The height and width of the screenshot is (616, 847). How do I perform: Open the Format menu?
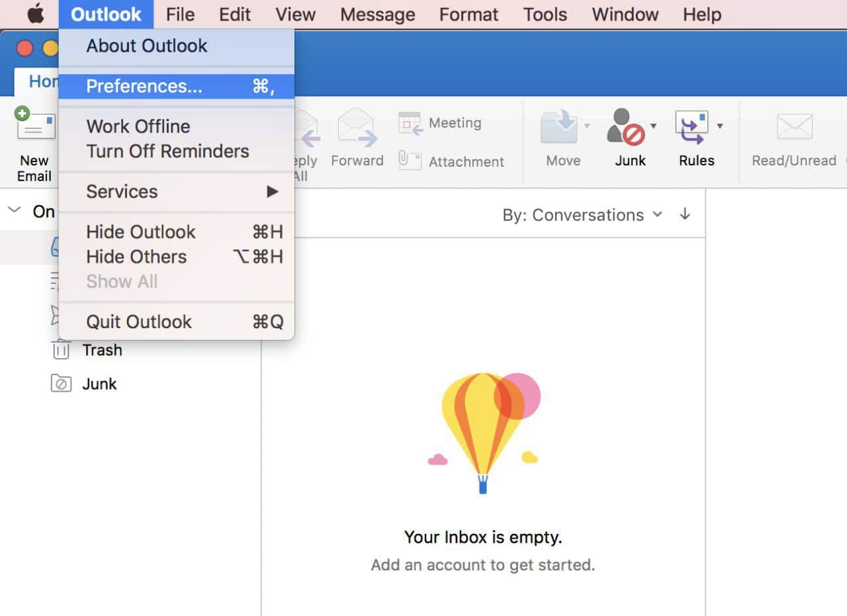[x=468, y=14]
